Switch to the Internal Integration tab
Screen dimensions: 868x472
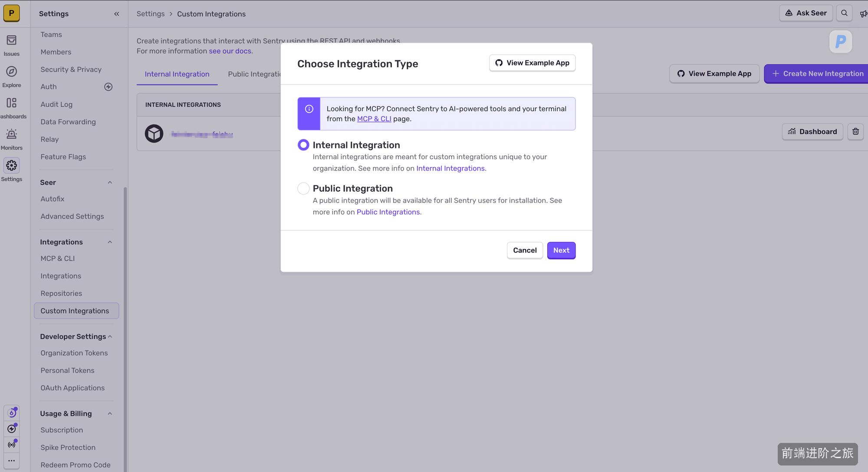[x=177, y=74]
